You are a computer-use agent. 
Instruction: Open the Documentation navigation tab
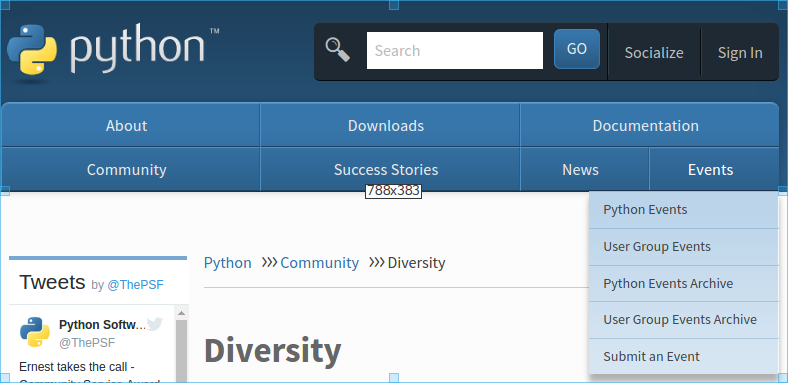pos(649,125)
